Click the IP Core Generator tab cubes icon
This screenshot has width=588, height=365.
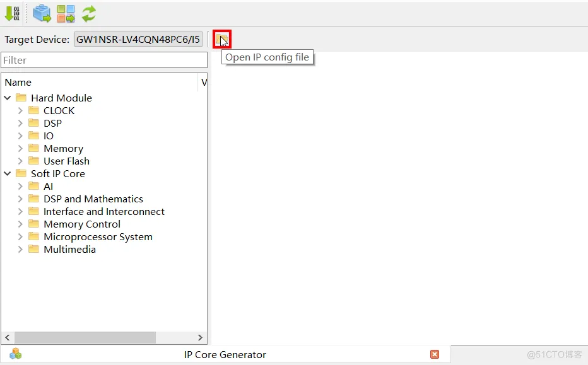[16, 354]
